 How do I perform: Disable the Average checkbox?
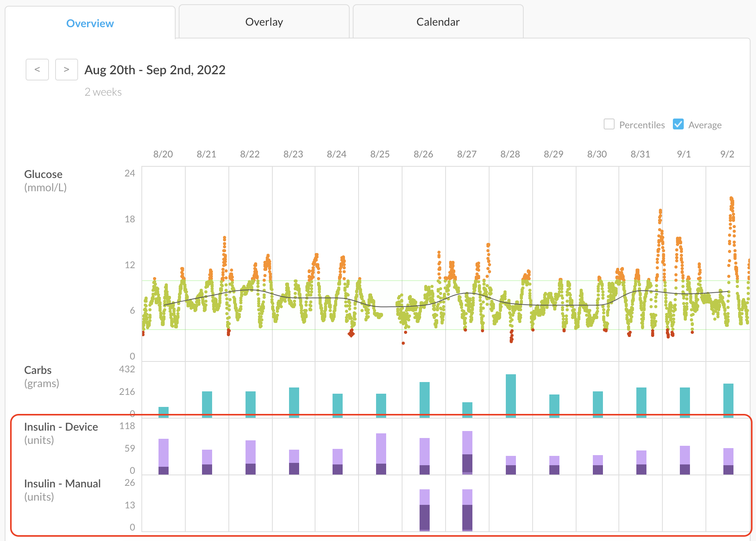pos(678,124)
